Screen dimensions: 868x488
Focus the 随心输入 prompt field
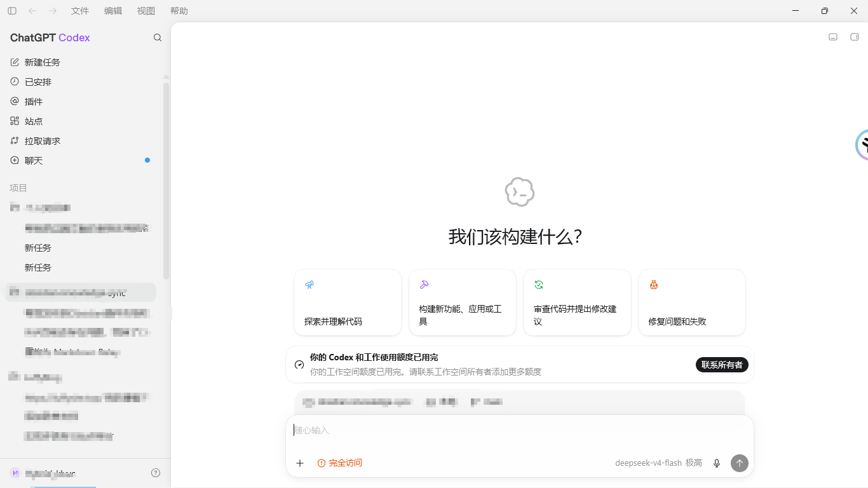(520, 430)
